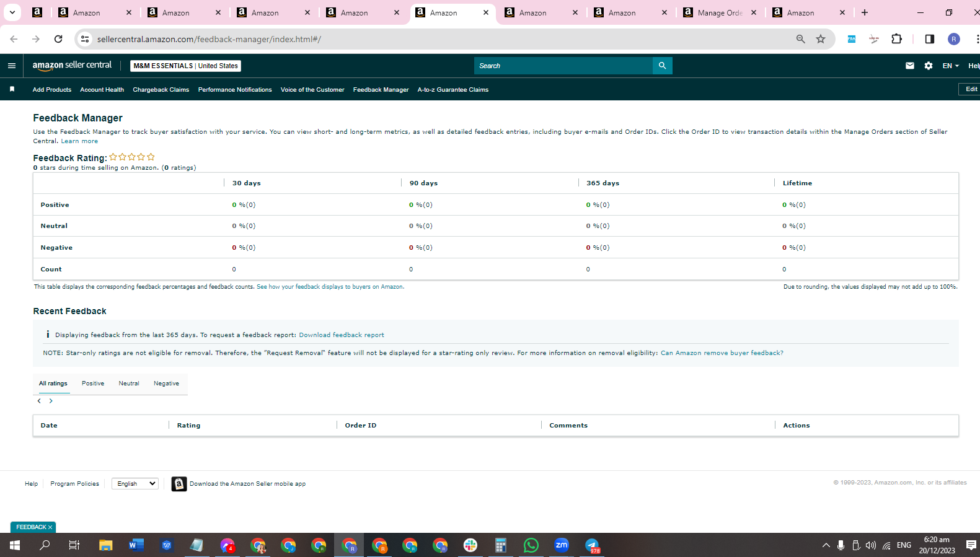This screenshot has height=557, width=980.
Task: Click the Learn more link
Action: click(x=79, y=141)
